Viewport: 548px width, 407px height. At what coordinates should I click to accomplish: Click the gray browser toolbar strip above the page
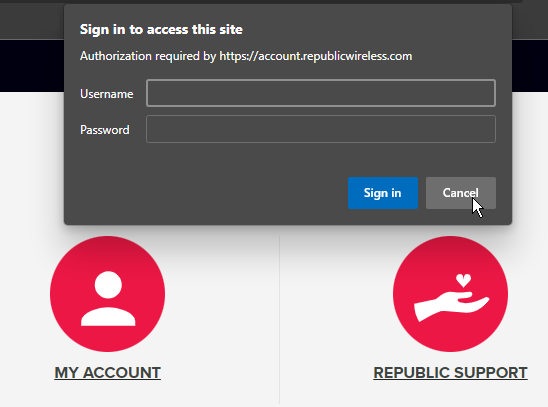[x=31, y=21]
